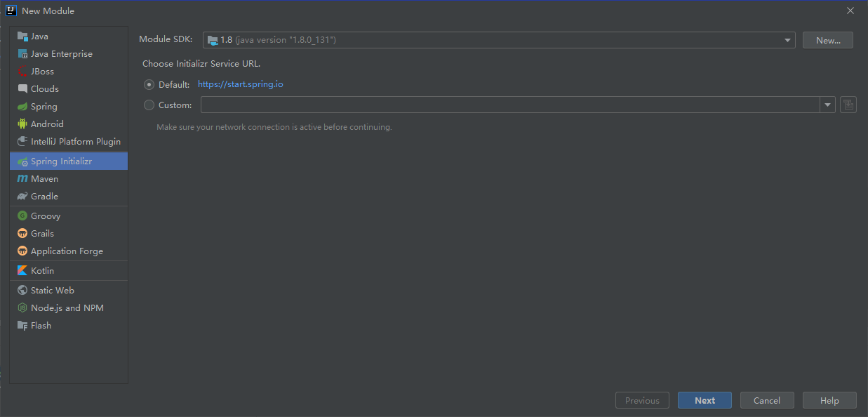This screenshot has height=417, width=868.
Task: Close the New Module dialog
Action: click(850, 11)
